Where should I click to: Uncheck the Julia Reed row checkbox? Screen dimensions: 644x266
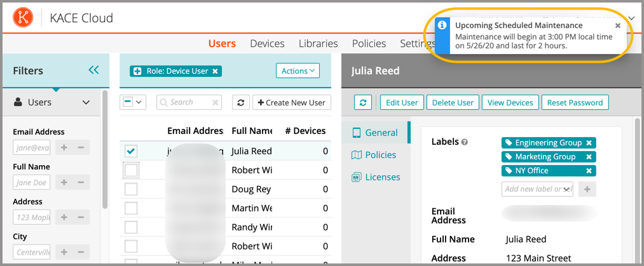coord(130,151)
